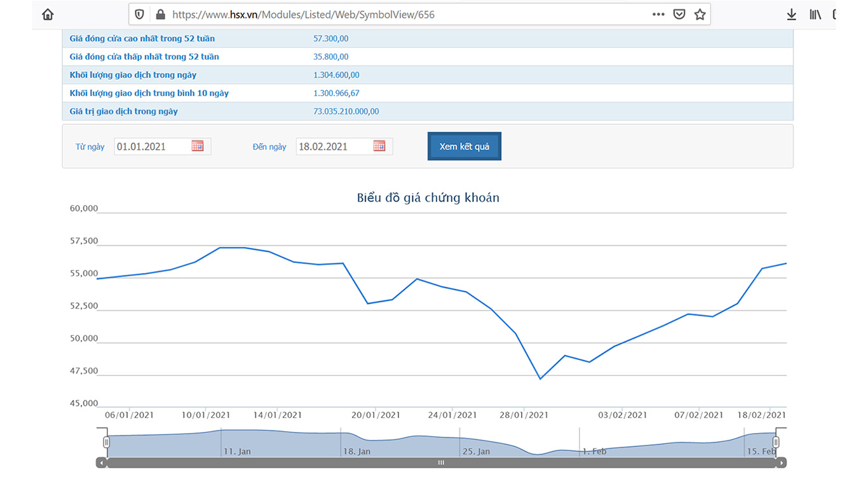Click the chart scrollbar right arrow
The height and width of the screenshot is (487, 868).
click(781, 463)
